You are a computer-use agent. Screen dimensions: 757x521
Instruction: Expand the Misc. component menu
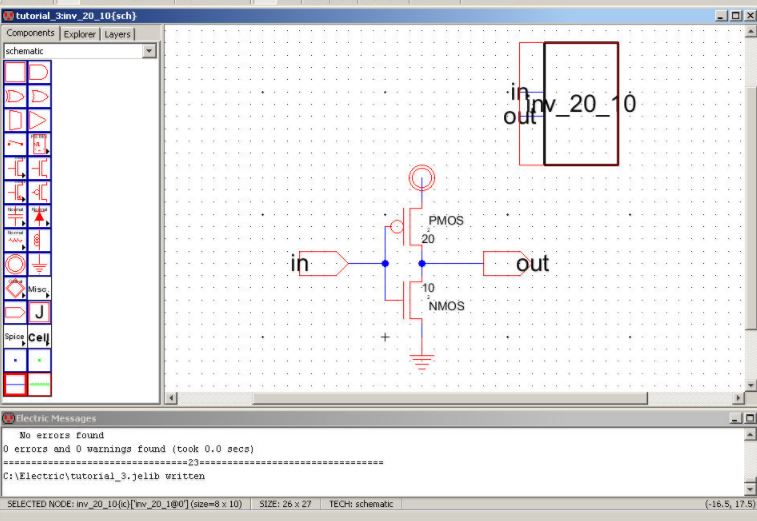tap(40, 288)
